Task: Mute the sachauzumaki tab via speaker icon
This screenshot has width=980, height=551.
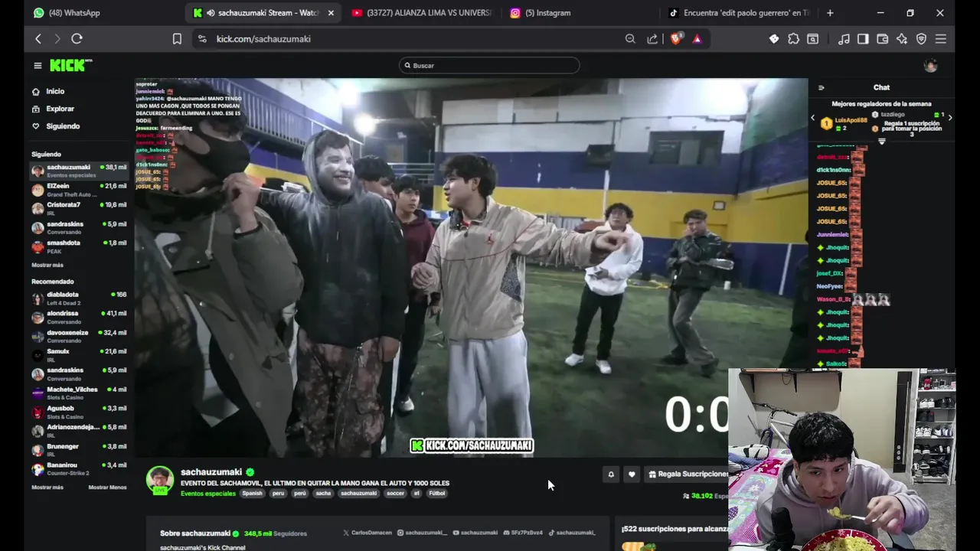Action: 211,13
